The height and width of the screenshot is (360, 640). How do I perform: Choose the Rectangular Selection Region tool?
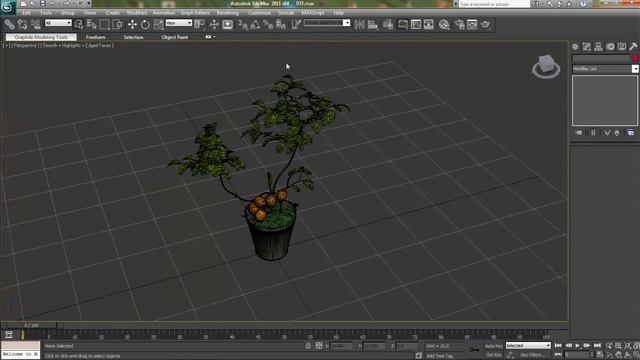pyautogui.click(x=104, y=24)
